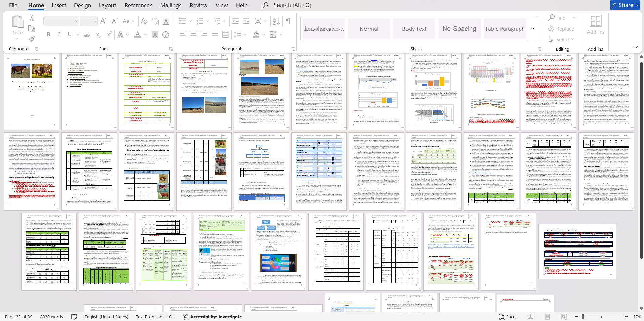The width and height of the screenshot is (644, 321).
Task: Toggle show paragraph marks
Action: click(x=288, y=21)
